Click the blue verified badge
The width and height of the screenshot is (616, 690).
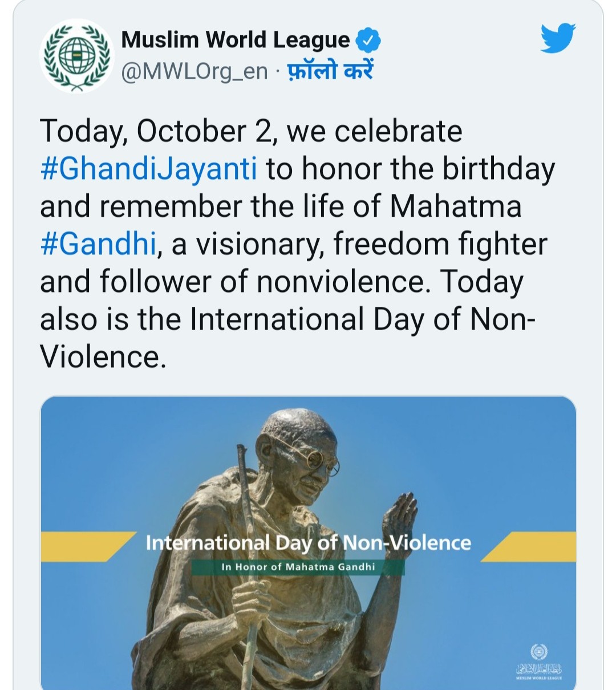pyautogui.click(x=368, y=40)
